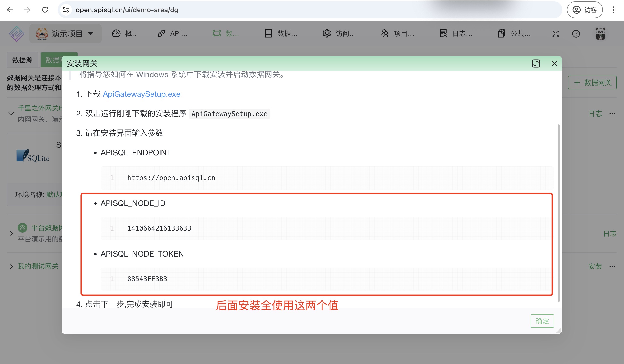Click the dialog fullscreen expand icon
Screen dimensions: 624x364
pyautogui.click(x=536, y=64)
